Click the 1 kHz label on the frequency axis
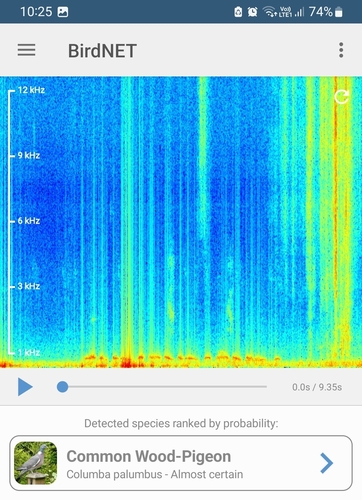Screen dimensions: 362x500 [x=29, y=352]
